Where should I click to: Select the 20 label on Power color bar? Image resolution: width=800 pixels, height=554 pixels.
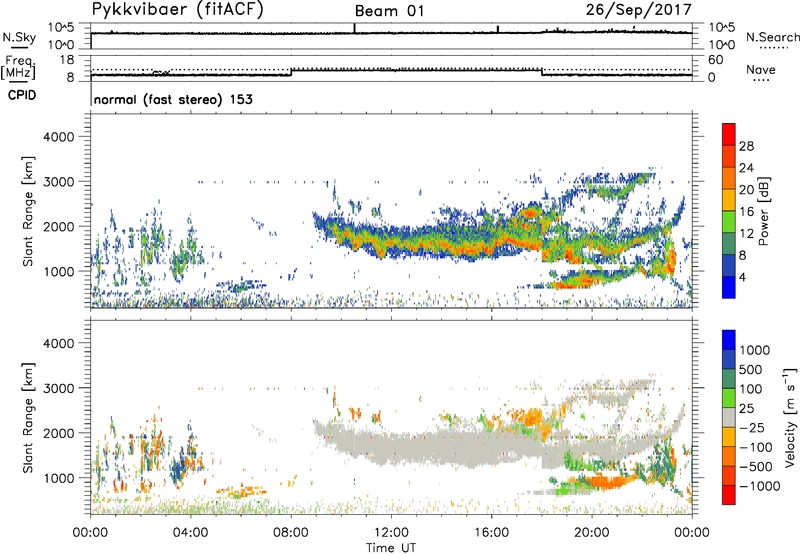click(746, 190)
